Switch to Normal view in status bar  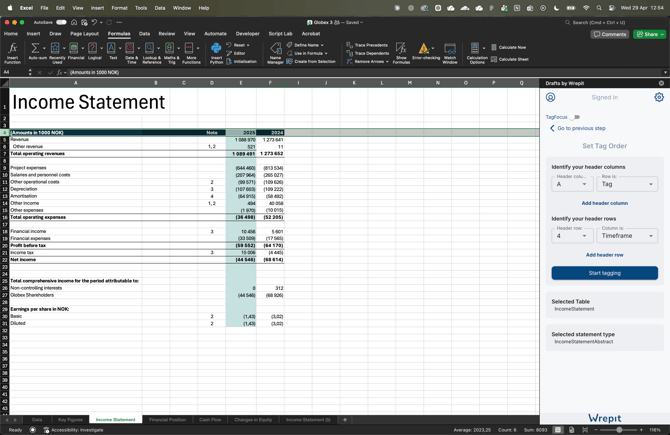coord(558,430)
